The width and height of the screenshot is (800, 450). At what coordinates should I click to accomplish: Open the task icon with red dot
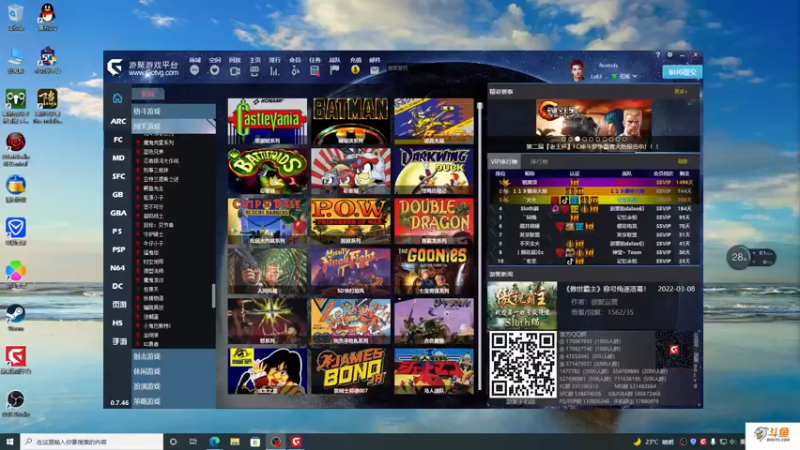pos(315,71)
